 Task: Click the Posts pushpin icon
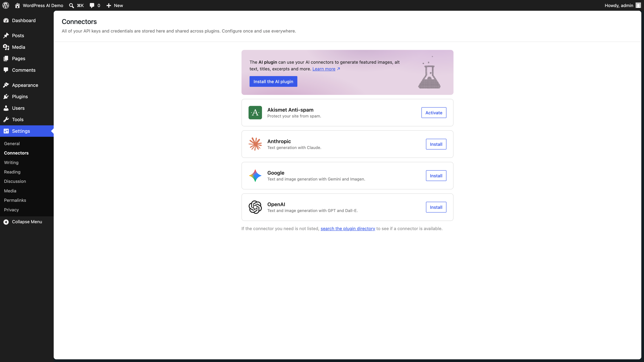tap(6, 35)
